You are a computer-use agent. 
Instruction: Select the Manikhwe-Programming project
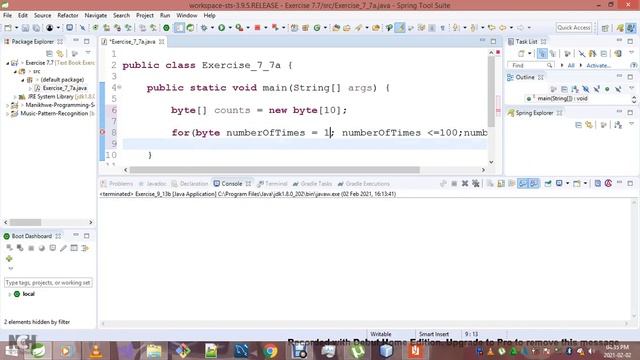coord(60,105)
